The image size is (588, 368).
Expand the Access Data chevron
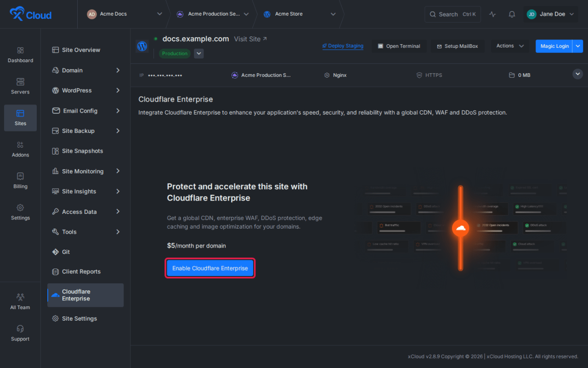click(118, 212)
